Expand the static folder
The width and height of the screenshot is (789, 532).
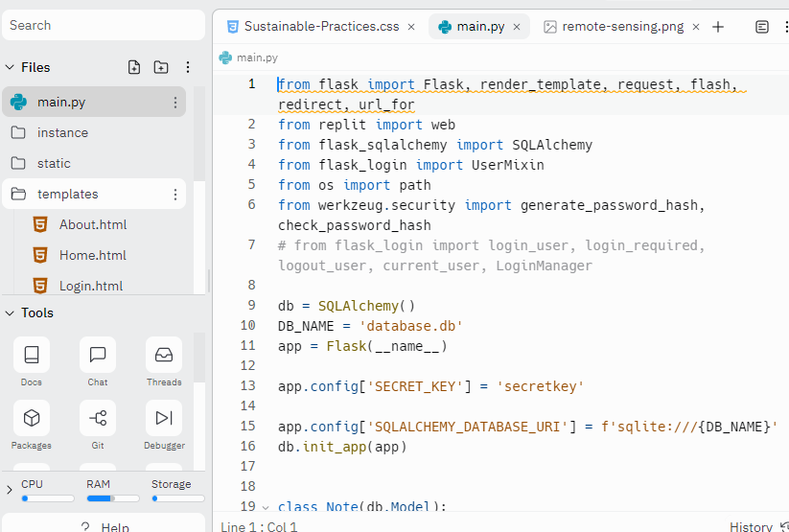pos(94,164)
